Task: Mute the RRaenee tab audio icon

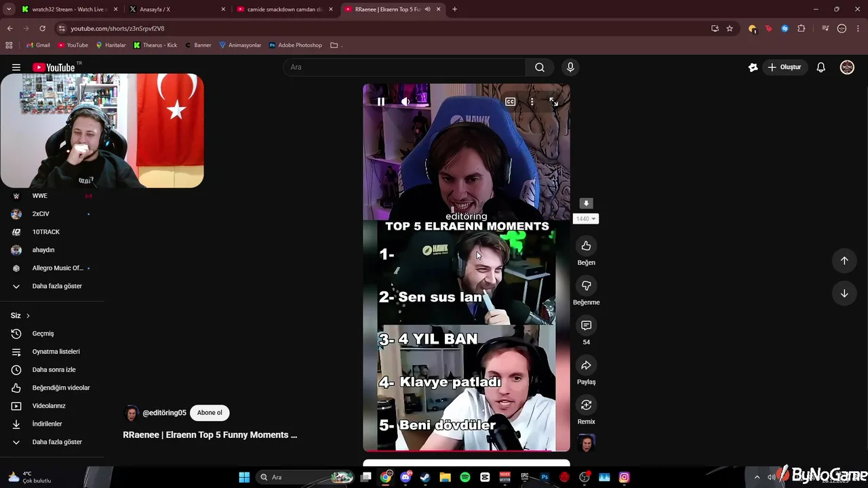Action: (x=427, y=9)
